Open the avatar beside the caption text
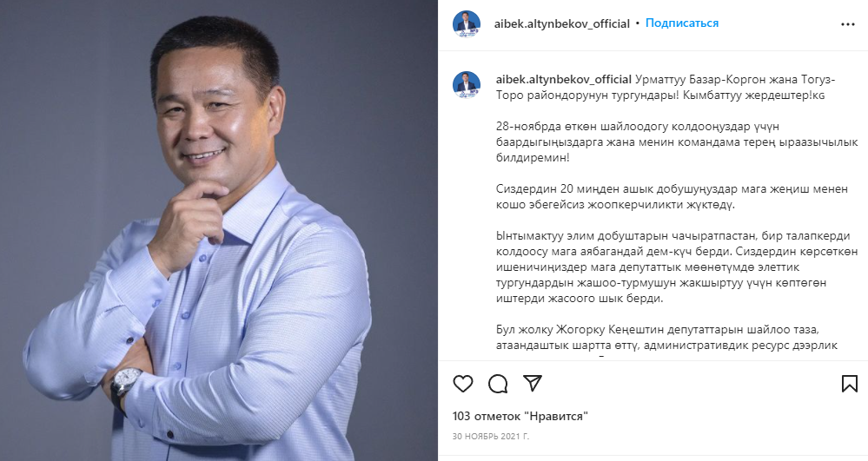This screenshot has height=461, width=868. (x=466, y=85)
